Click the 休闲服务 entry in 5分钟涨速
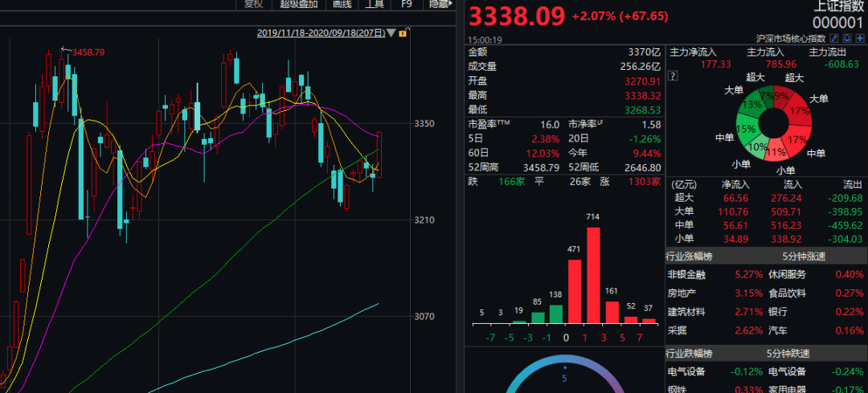Viewport: 868px width, 393px height. [x=788, y=275]
